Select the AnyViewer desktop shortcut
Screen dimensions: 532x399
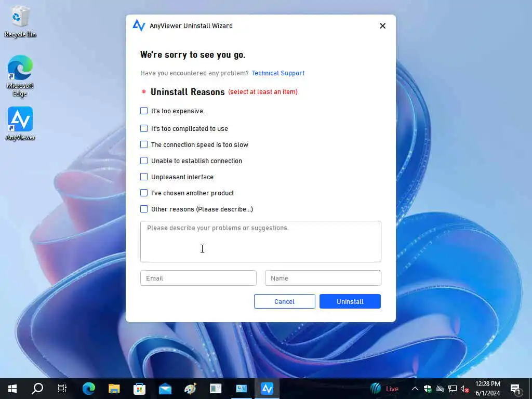click(20, 124)
